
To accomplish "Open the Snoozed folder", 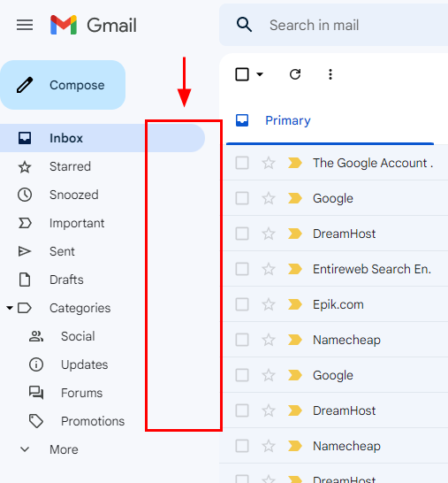I will [74, 195].
